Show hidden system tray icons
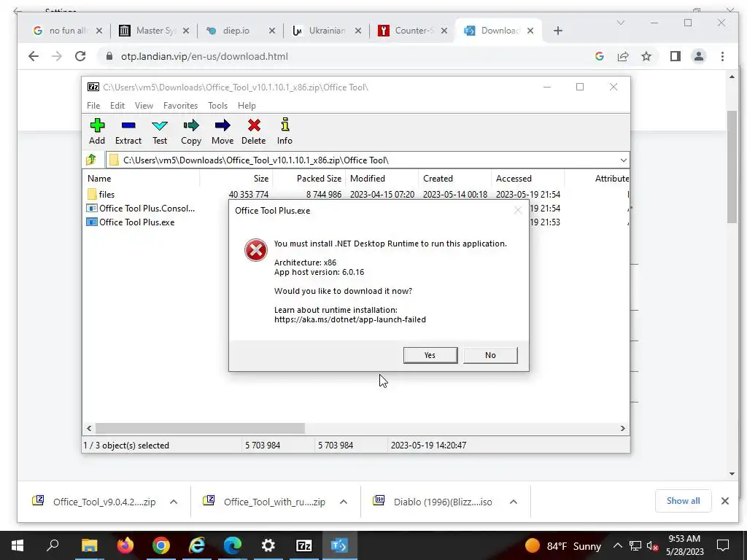747x560 pixels. 617,545
